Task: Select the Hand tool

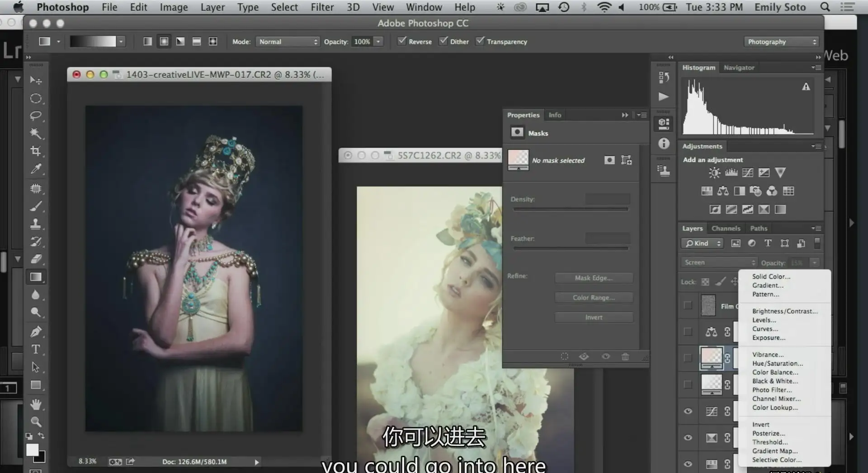Action: point(36,404)
